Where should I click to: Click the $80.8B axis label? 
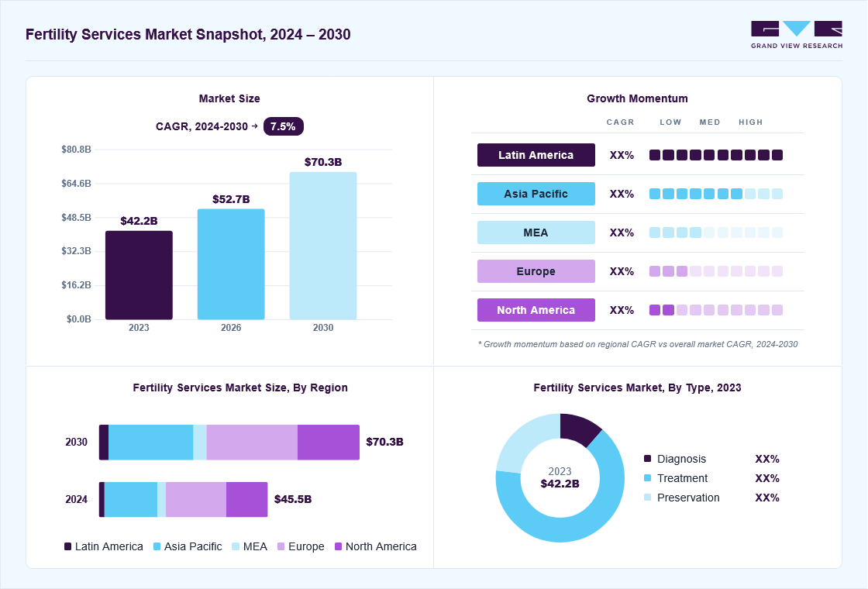click(77, 150)
